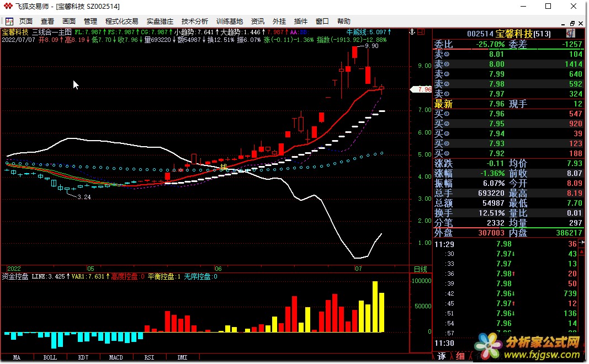Viewport: 589px width, 364px height.
Task: Click the 委差 -1257 value
Action: [572, 44]
